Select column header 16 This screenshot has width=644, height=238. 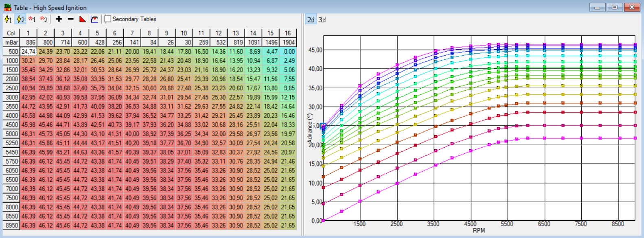click(x=288, y=33)
